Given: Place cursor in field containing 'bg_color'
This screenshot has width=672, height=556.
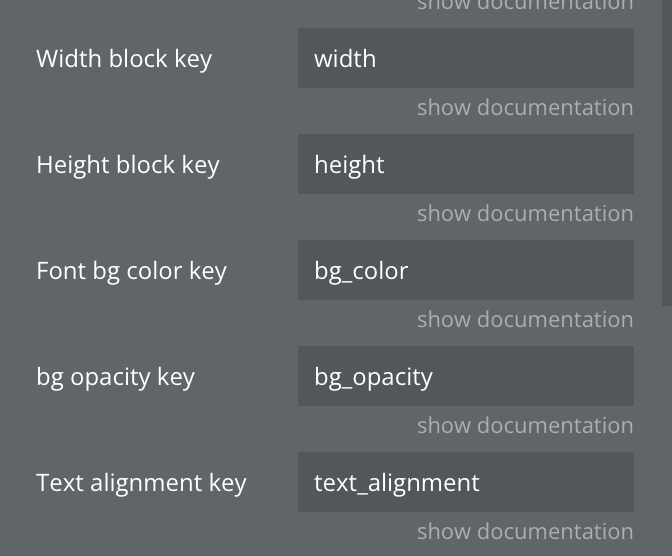Looking at the screenshot, I should pos(465,270).
